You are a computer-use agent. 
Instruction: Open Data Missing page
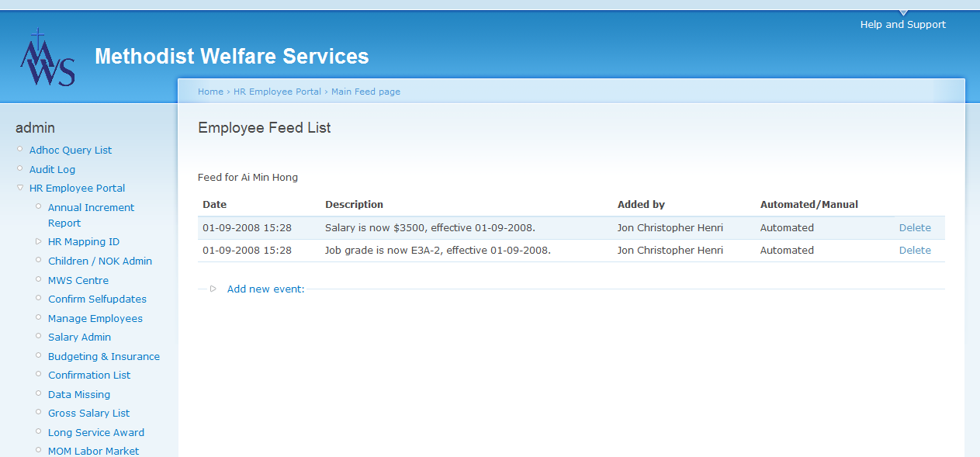79,394
